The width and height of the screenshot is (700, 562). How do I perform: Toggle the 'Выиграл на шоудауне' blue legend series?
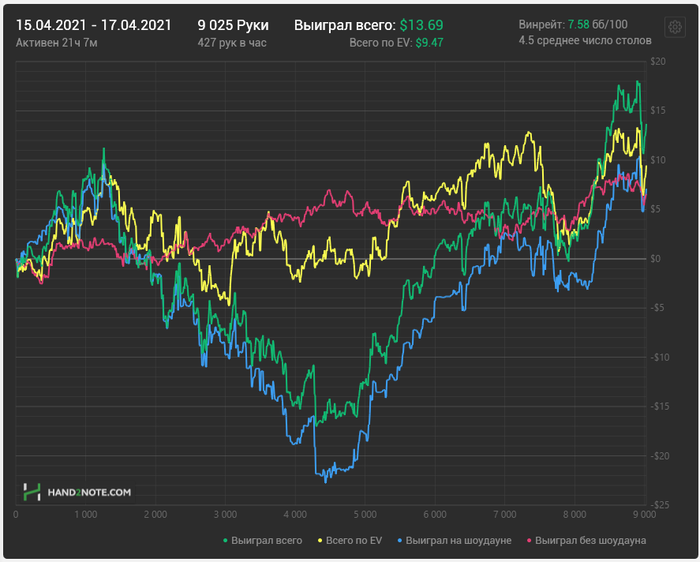(x=454, y=541)
